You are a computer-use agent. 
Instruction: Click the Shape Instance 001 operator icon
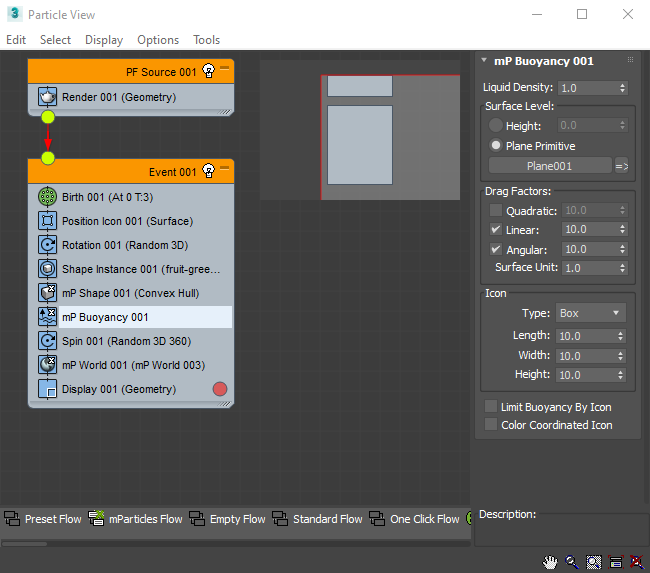(x=48, y=269)
